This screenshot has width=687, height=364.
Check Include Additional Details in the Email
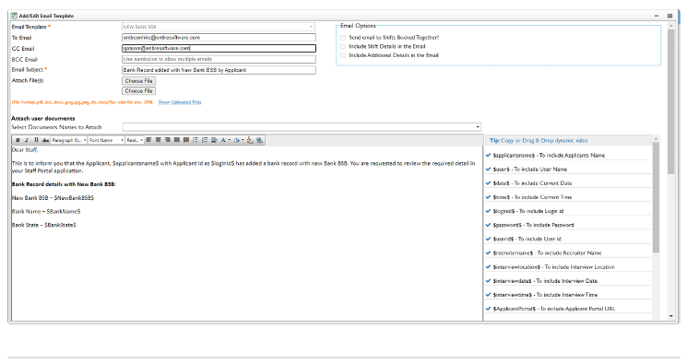[x=343, y=55]
